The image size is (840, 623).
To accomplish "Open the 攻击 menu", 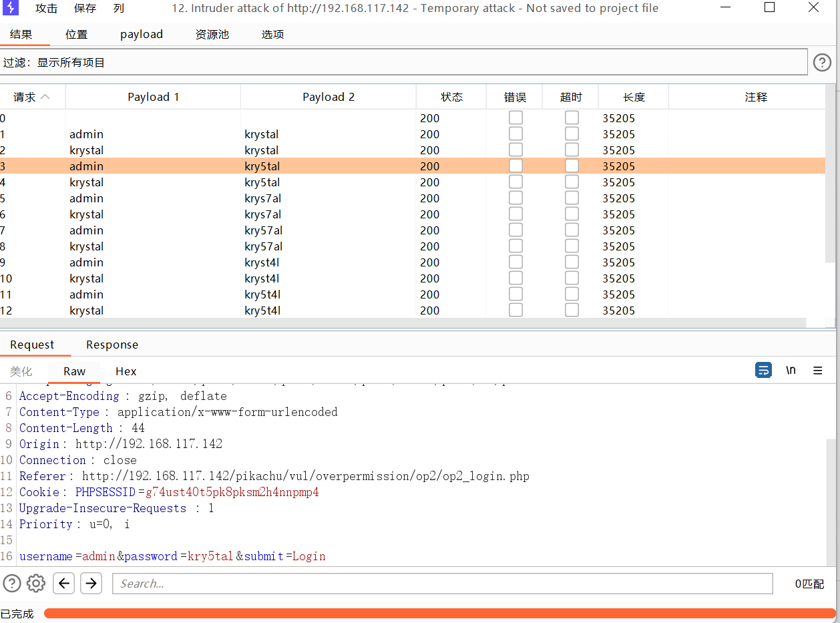I will [47, 8].
